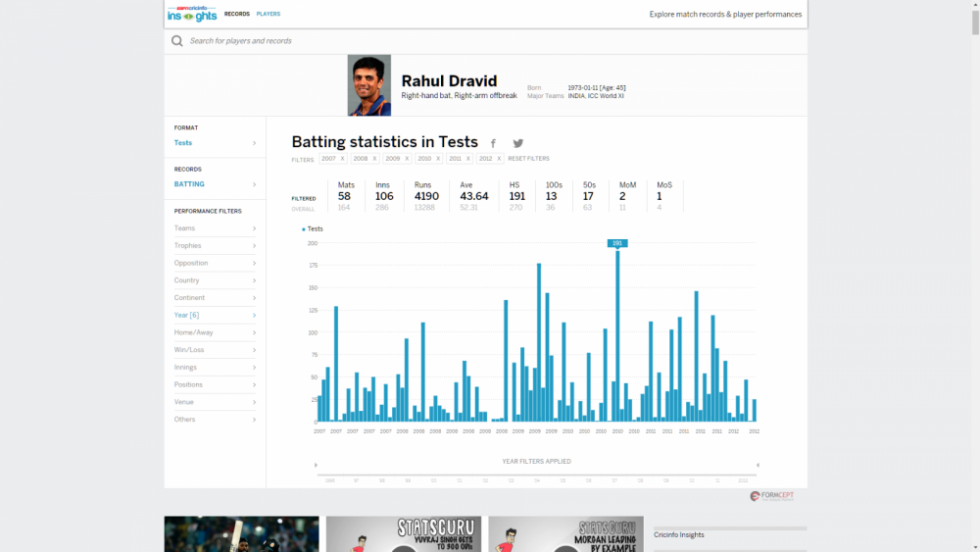
Task: Click the ESPNcricinfo Insights logo
Action: [x=192, y=14]
